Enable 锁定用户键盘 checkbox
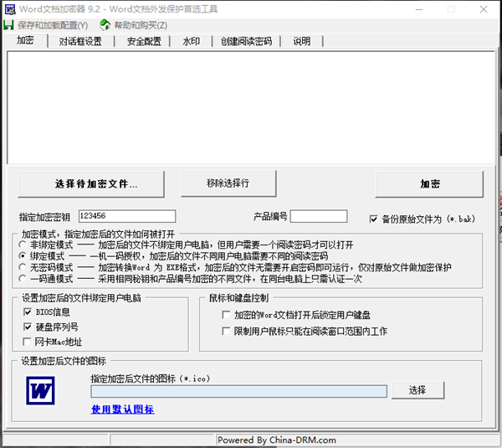This screenshot has height=448, width=502. click(x=226, y=315)
